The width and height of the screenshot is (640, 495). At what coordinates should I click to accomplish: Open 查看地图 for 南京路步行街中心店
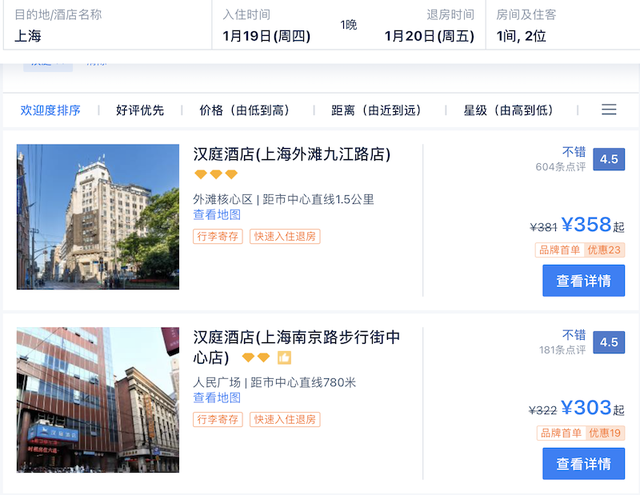point(217,398)
